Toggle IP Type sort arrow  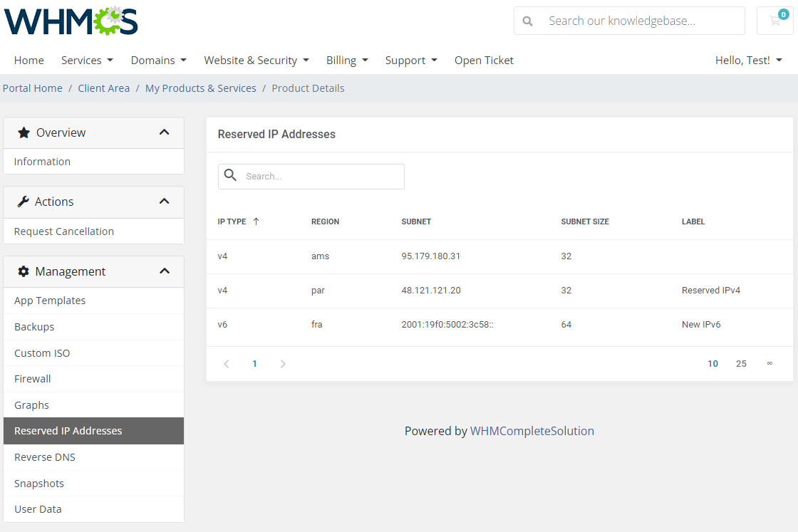[256, 221]
